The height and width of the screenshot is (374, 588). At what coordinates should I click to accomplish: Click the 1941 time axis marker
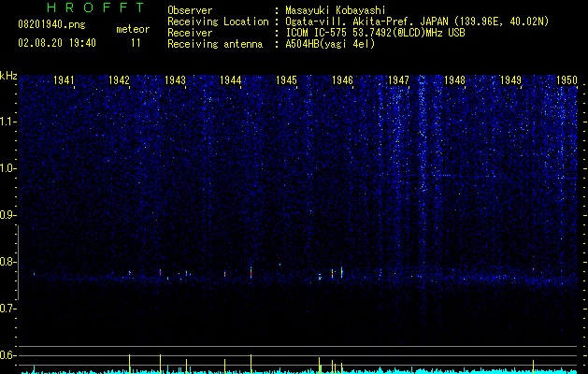click(64, 80)
